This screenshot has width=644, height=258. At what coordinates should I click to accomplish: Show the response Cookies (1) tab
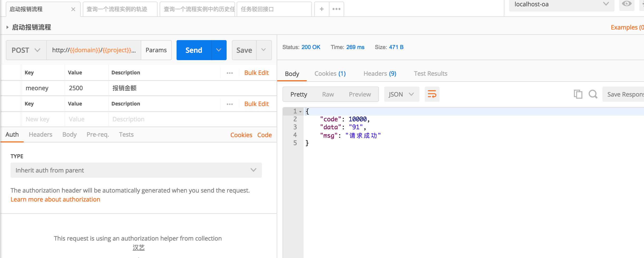click(x=330, y=74)
